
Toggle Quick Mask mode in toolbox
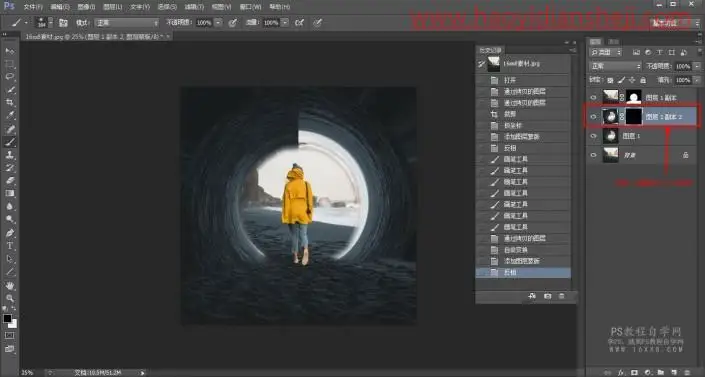click(x=10, y=336)
